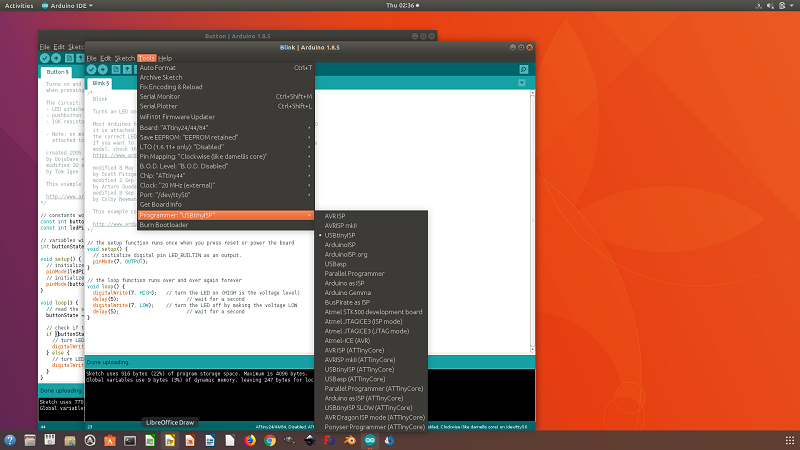Viewport: 800px width, 450px height.
Task: Open Files manager icon in taskbar
Action: [30, 440]
